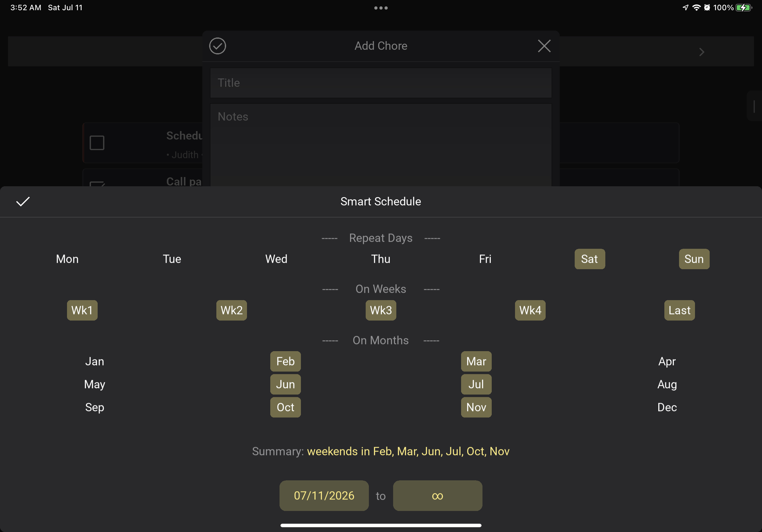Check the Schedu... chore checkbox
This screenshot has height=532, width=762.
tap(97, 143)
